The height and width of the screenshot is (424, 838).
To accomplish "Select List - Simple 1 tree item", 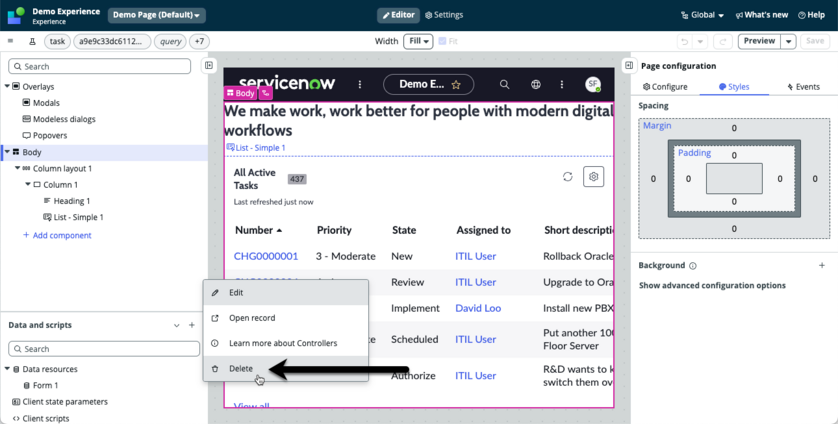I will click(x=73, y=217).
